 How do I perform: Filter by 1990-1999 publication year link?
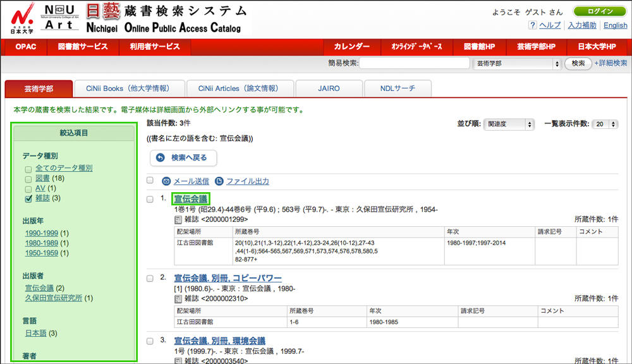point(41,233)
